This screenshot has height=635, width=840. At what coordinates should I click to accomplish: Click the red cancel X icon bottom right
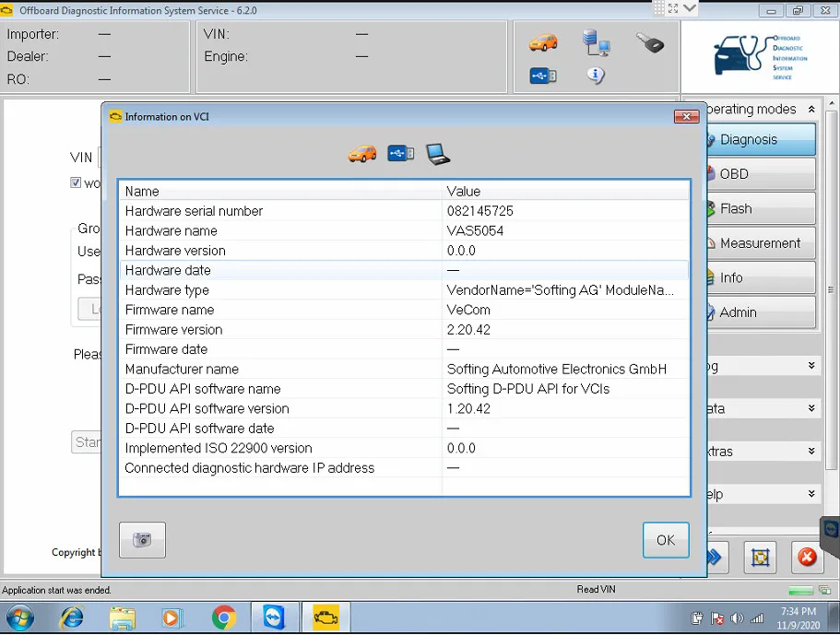click(807, 557)
